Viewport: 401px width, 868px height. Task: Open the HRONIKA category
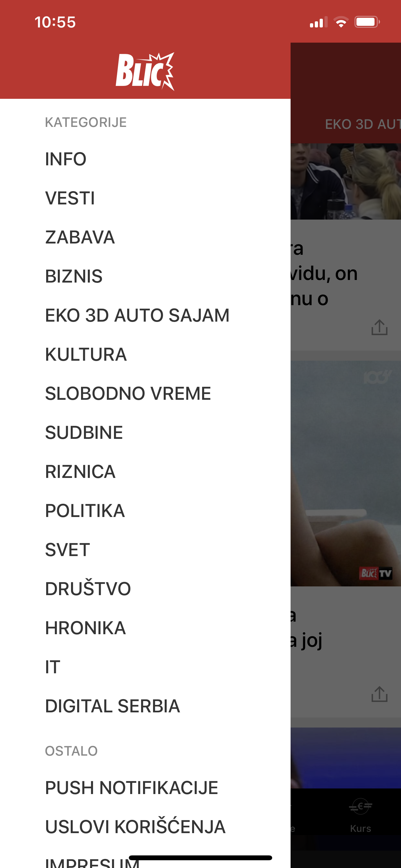(86, 628)
